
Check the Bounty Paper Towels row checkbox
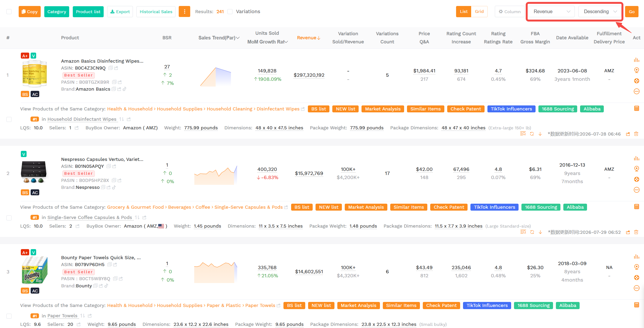pos(9,316)
